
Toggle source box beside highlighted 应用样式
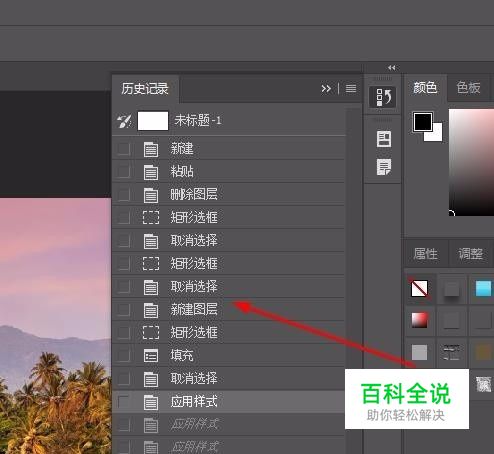pyautogui.click(x=124, y=402)
